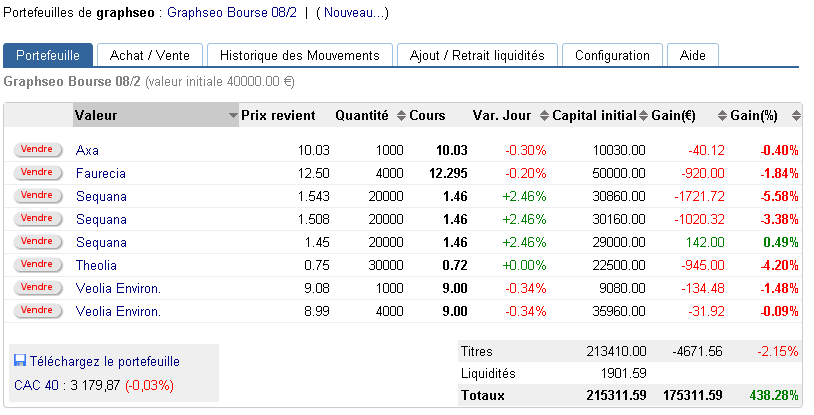
Task: Open the Aide tab
Action: [x=692, y=56]
